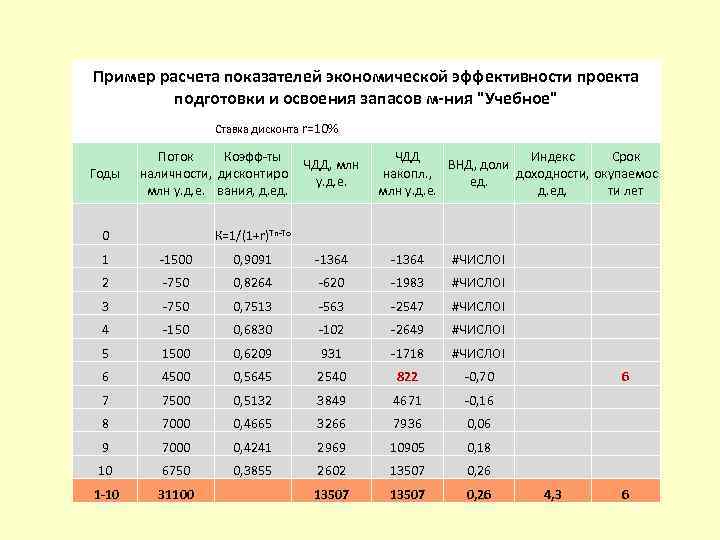Click the 'Годы' column header
This screenshot has height=540, width=720.
[x=105, y=174]
